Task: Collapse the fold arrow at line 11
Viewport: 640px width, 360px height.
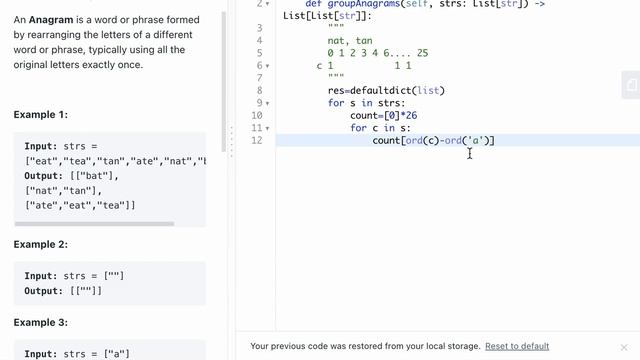Action: click(267, 128)
